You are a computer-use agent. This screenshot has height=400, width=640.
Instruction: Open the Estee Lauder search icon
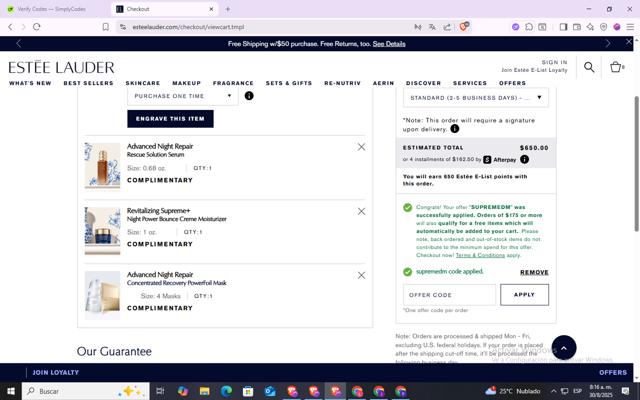[x=589, y=67]
